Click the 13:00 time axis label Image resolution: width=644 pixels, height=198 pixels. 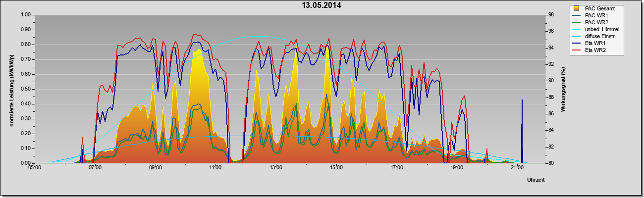[x=275, y=168]
